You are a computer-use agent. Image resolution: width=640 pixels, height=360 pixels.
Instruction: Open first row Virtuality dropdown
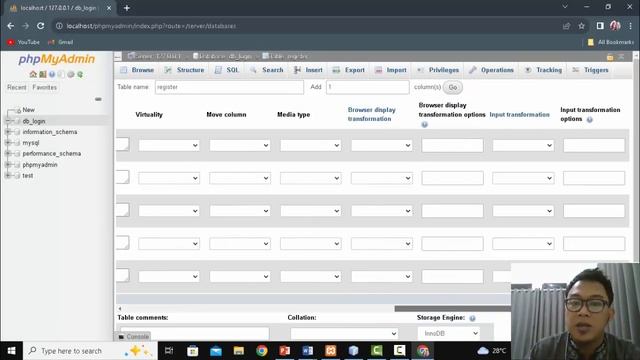click(x=169, y=145)
